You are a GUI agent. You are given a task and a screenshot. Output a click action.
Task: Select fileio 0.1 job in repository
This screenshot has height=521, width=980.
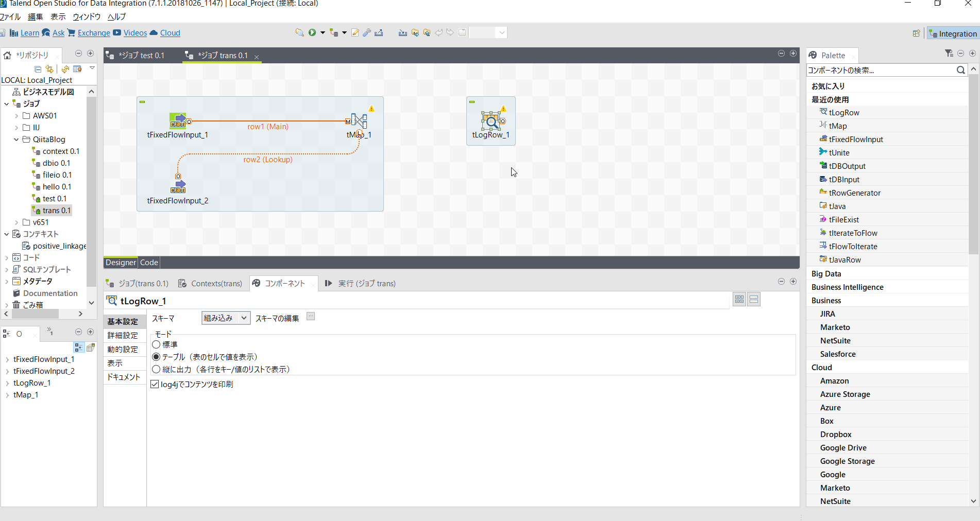(57, 175)
